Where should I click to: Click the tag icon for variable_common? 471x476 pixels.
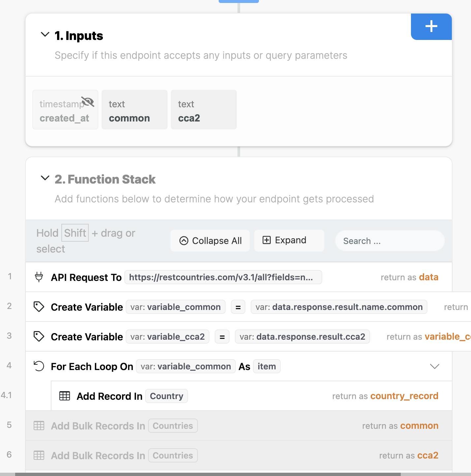coord(39,307)
